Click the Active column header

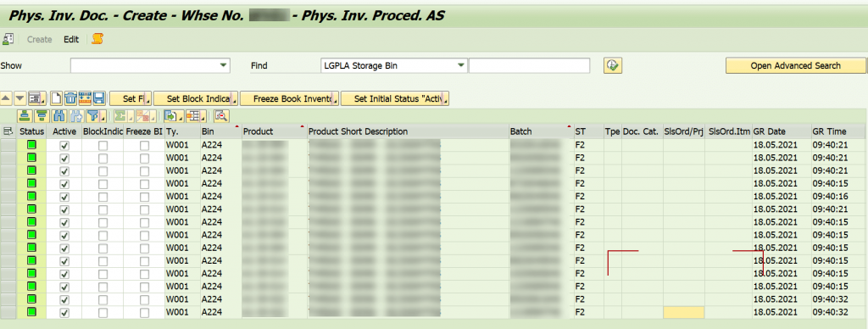click(x=64, y=131)
